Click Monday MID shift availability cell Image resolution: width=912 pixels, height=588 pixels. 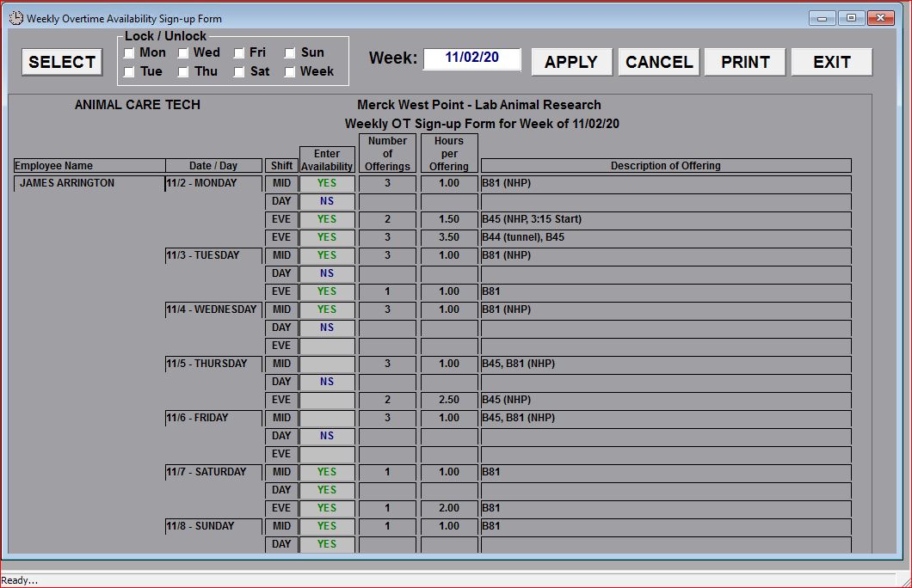tap(327, 183)
